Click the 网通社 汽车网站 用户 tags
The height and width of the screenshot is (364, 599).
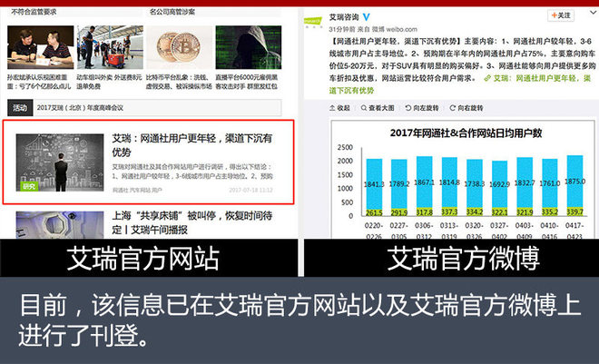[x=137, y=190]
